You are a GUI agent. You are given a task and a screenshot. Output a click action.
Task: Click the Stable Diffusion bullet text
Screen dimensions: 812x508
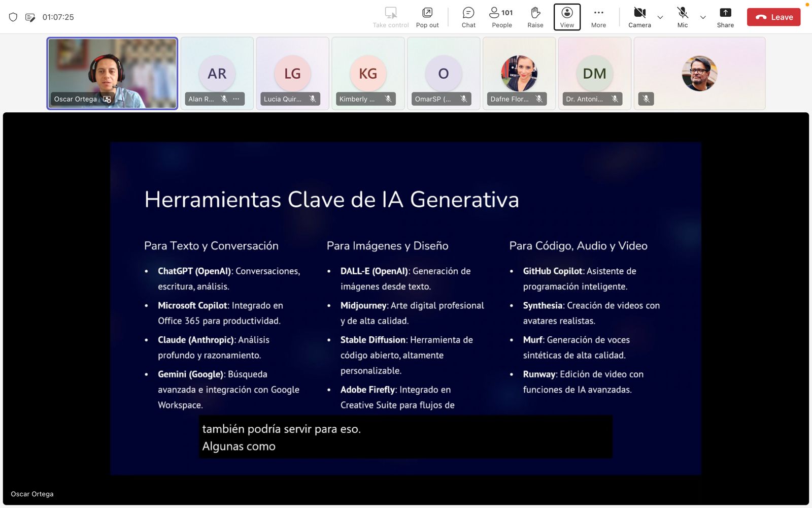407,355
